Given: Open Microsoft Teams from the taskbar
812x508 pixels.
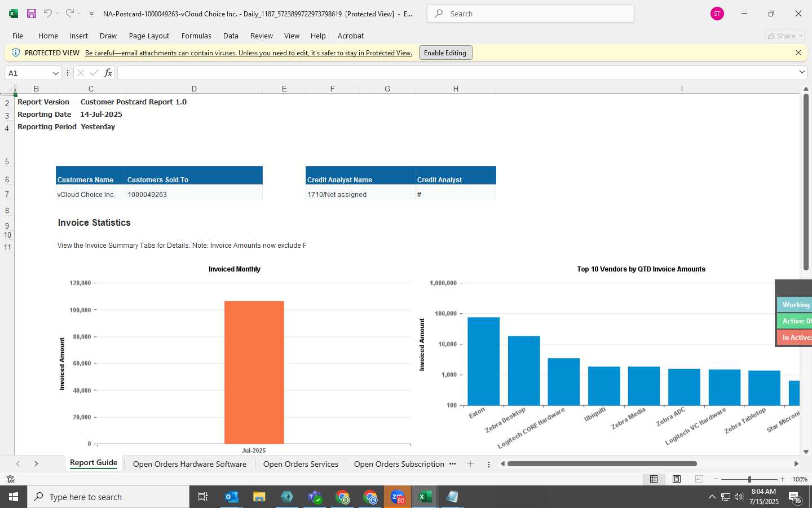Looking at the screenshot, I should click(x=315, y=497).
